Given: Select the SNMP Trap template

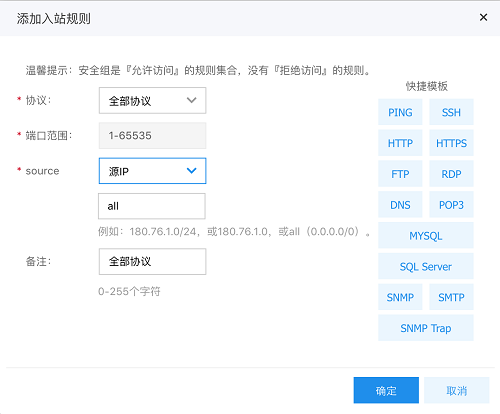Looking at the screenshot, I should tap(426, 328).
